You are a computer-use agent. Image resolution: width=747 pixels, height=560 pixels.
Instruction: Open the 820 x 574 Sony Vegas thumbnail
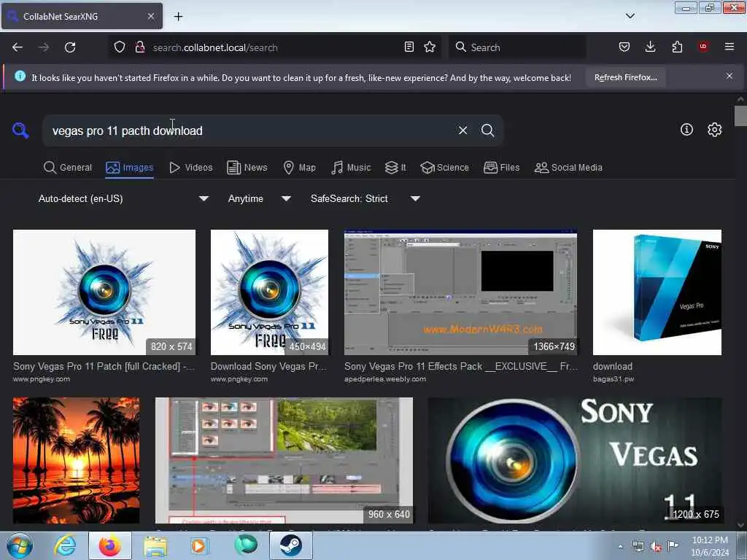coord(104,292)
